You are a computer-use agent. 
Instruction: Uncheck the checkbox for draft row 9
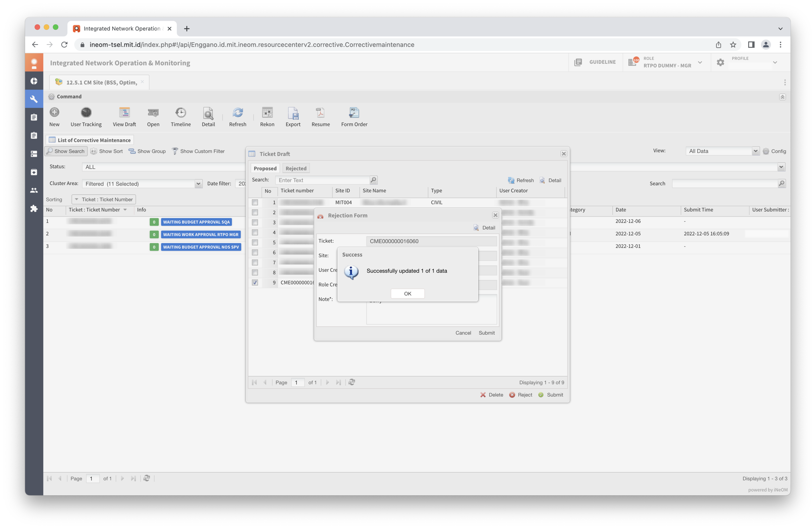click(255, 282)
